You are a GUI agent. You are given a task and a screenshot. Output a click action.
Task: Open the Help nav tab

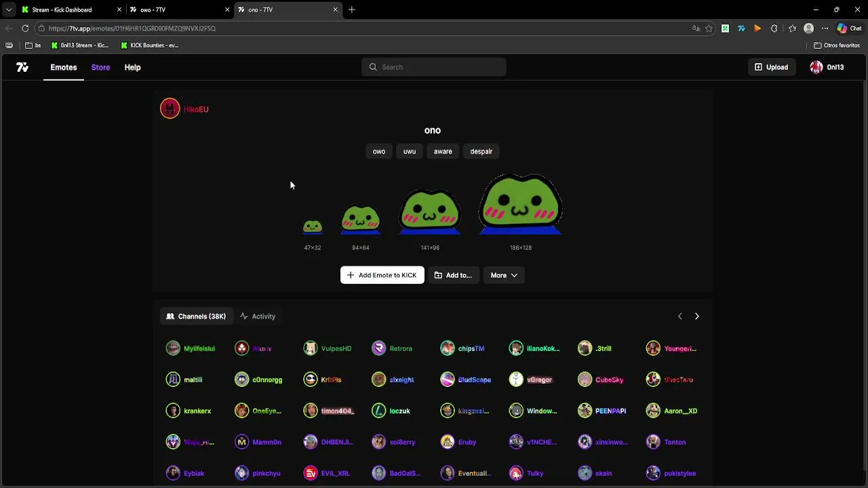132,67
